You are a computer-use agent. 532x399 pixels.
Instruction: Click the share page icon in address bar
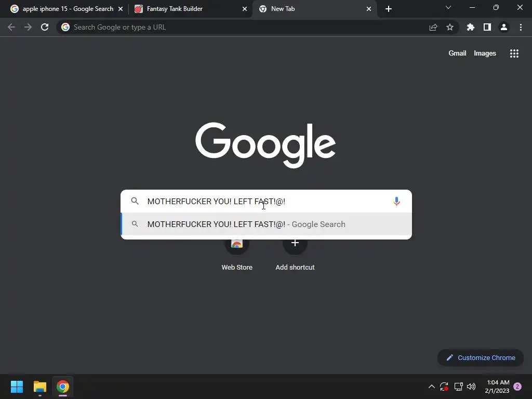(433, 27)
